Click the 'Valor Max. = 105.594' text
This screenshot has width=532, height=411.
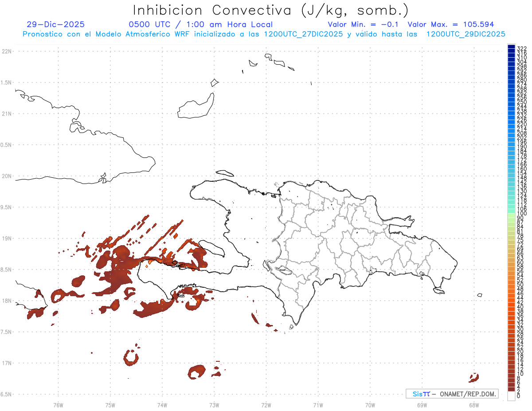point(451,25)
